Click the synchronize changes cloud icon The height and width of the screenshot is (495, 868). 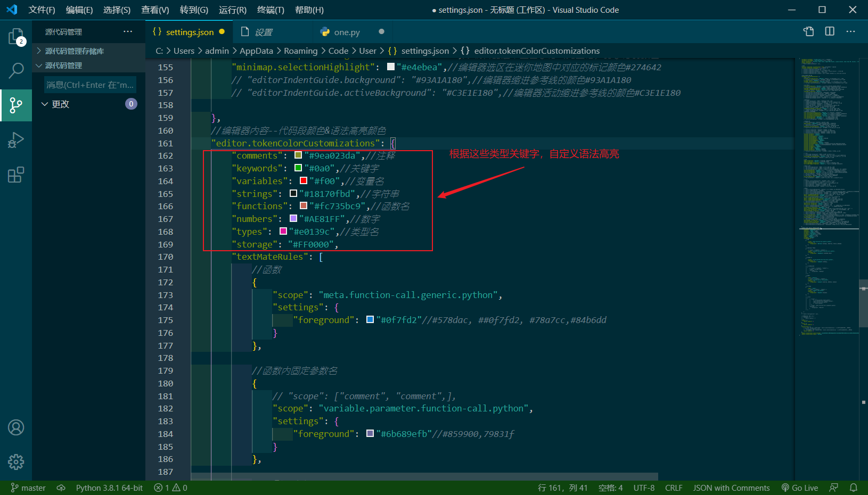pyautogui.click(x=61, y=488)
